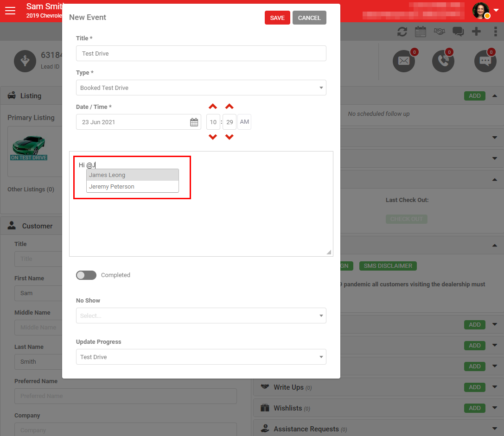
Task: Open the hamburger navigation menu
Action: pyautogui.click(x=10, y=11)
